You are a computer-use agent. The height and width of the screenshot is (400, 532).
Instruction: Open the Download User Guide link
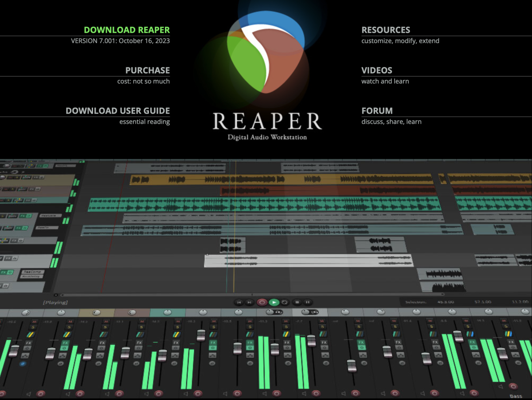(x=118, y=111)
